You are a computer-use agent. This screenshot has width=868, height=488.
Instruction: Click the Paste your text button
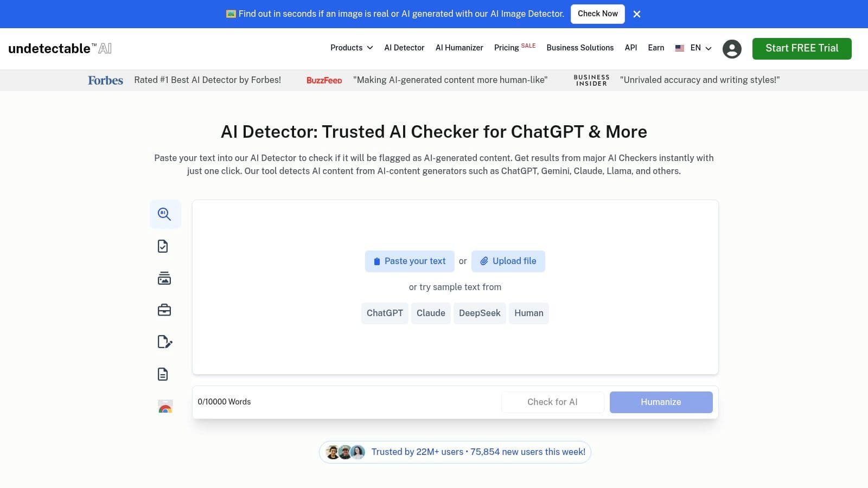410,261
